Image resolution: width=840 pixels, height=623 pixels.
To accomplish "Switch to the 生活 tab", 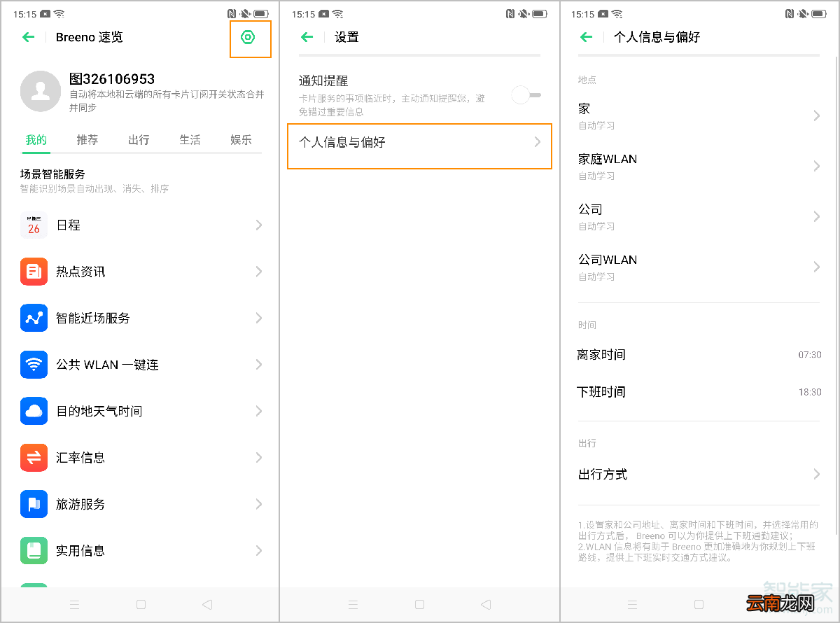I will [190, 140].
